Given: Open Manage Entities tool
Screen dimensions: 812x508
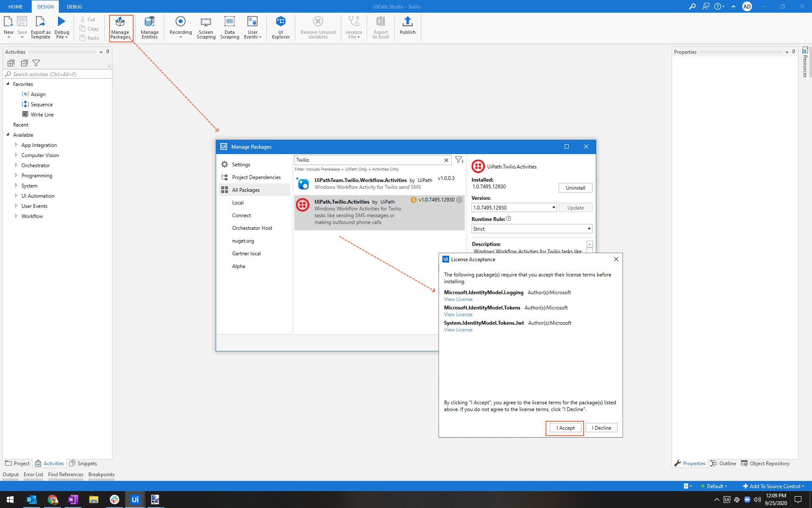Looking at the screenshot, I should point(149,28).
